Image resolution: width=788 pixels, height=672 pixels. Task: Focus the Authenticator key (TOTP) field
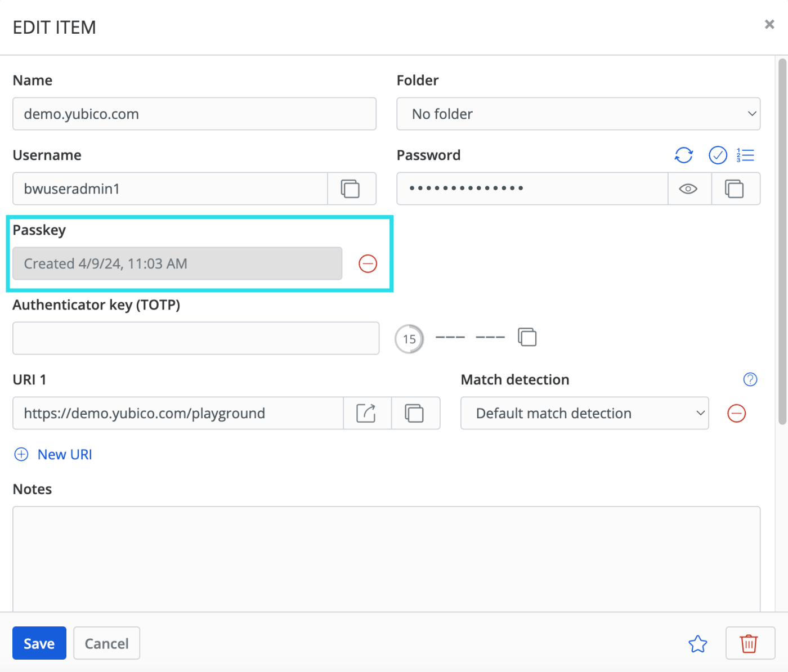tap(196, 339)
